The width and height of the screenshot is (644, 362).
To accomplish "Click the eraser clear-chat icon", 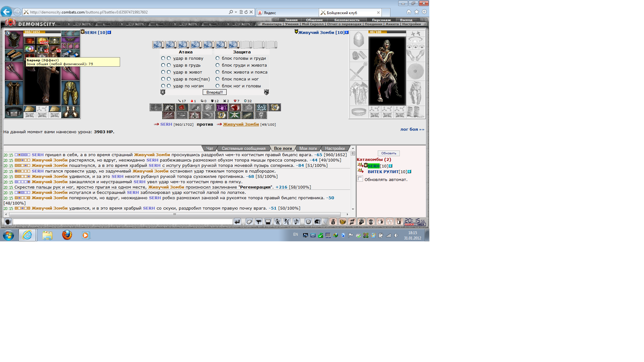I will click(x=249, y=222).
